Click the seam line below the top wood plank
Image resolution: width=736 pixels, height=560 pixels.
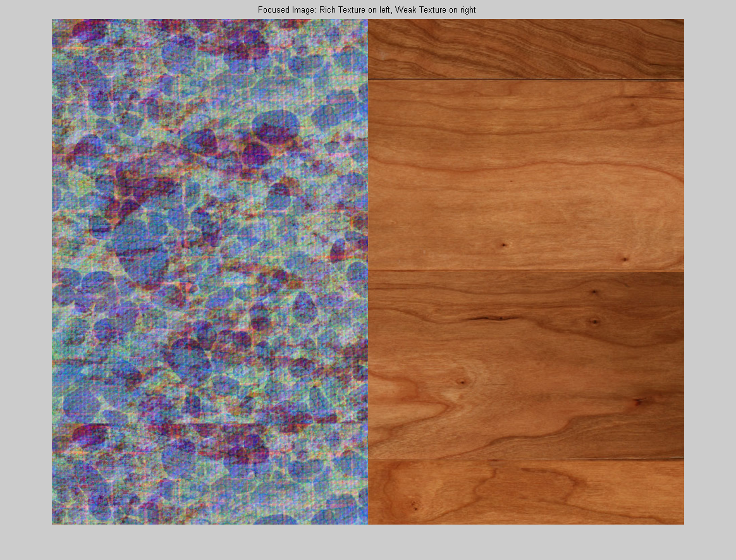(526, 80)
